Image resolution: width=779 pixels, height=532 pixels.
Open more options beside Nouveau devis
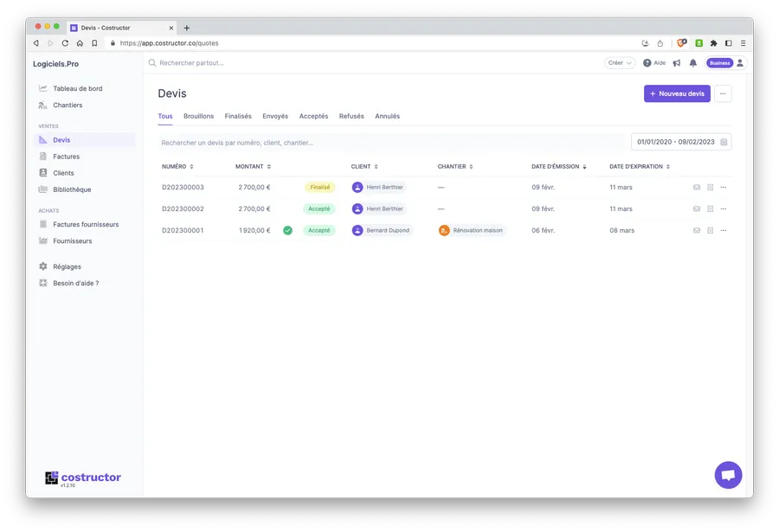pyautogui.click(x=723, y=94)
